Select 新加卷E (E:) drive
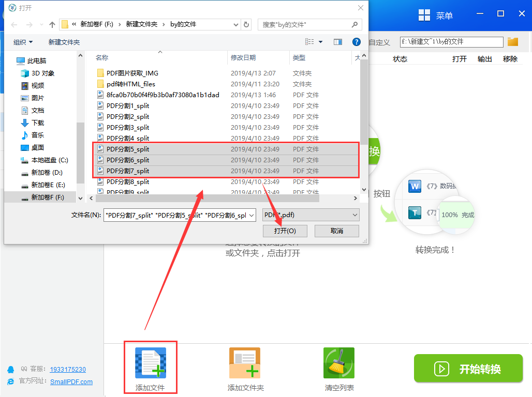The width and height of the screenshot is (532, 397). click(x=43, y=185)
